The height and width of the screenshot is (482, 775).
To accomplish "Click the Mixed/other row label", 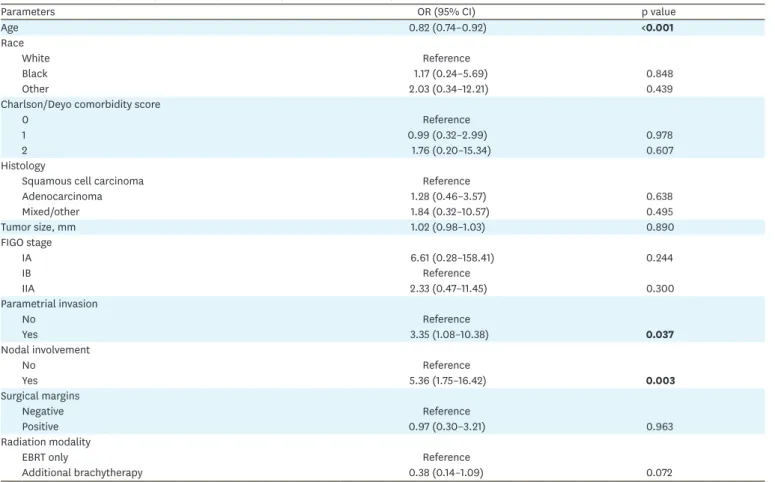I will pyautogui.click(x=50, y=212).
